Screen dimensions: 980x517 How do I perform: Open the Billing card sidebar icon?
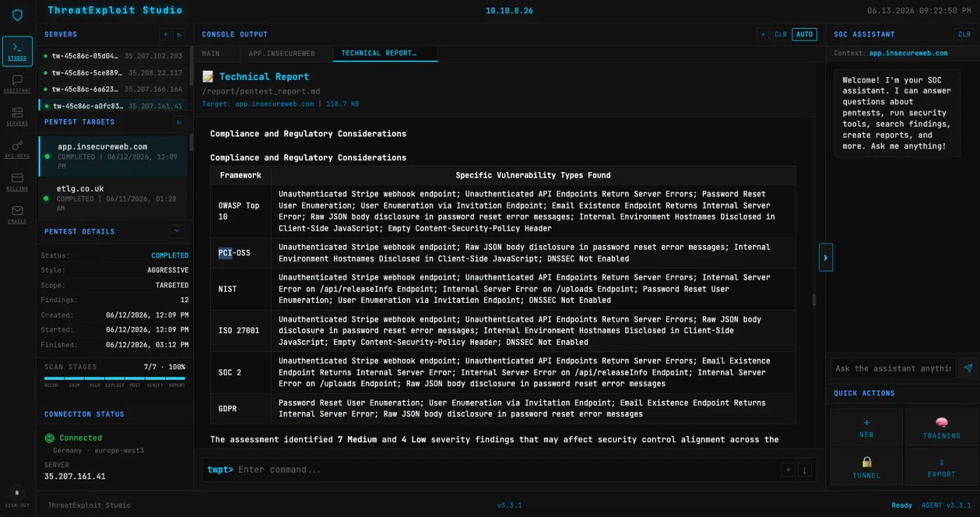17,182
